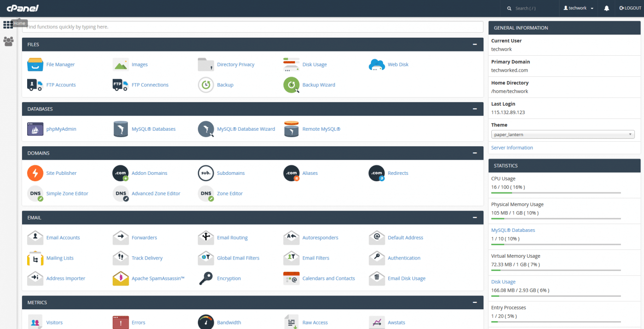Click the Home icon in left sidebar

tap(8, 24)
